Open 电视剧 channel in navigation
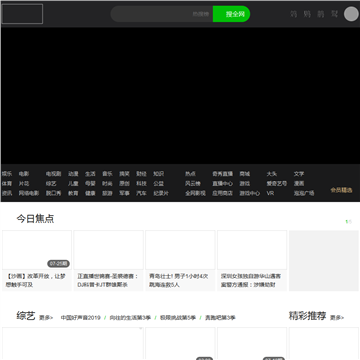 [53, 174]
